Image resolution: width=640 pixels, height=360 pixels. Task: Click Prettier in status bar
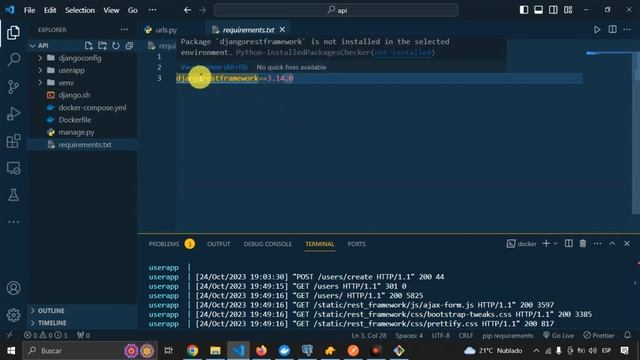point(599,336)
